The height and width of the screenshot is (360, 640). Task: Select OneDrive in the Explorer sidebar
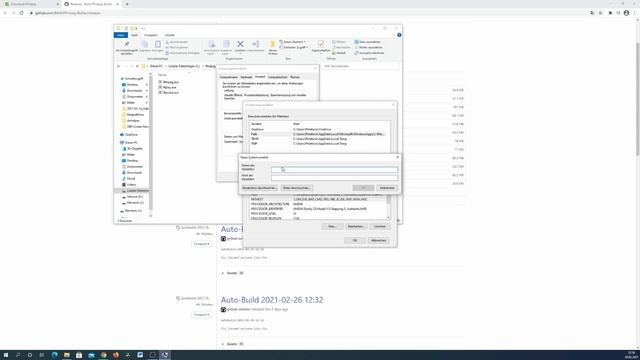pyautogui.click(x=129, y=135)
